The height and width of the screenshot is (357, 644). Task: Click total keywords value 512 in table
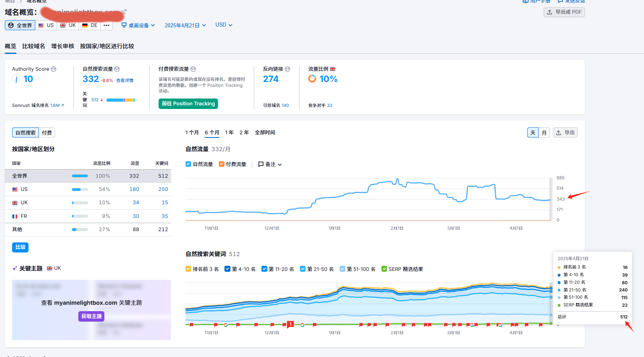coord(163,176)
